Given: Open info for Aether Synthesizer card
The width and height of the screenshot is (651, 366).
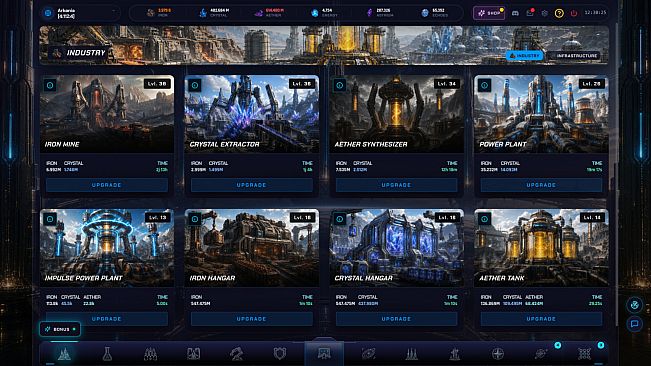Looking at the screenshot, I should (340, 85).
